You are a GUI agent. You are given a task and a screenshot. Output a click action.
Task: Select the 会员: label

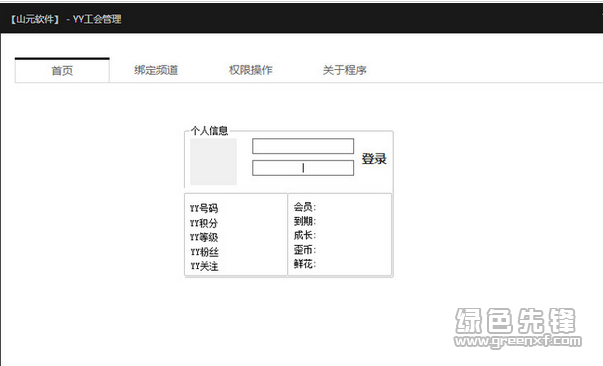(305, 207)
